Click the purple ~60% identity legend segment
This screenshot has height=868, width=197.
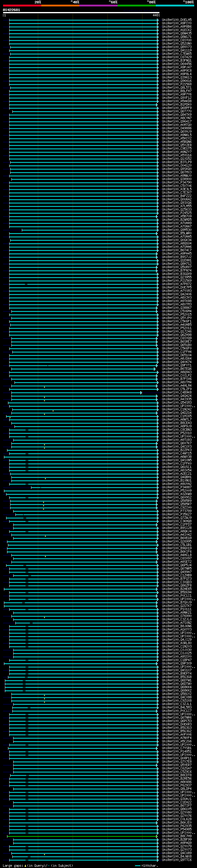(98, 6)
